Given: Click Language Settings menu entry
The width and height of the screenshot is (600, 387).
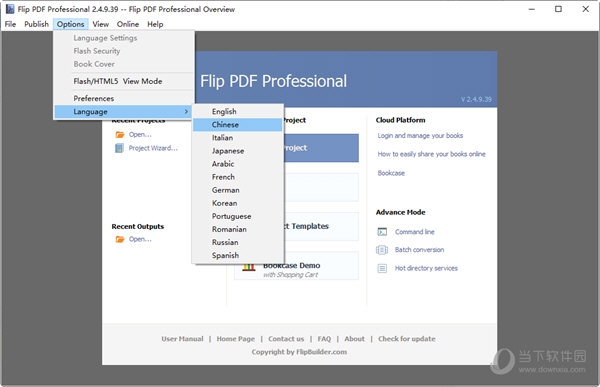Looking at the screenshot, I should tap(122, 38).
